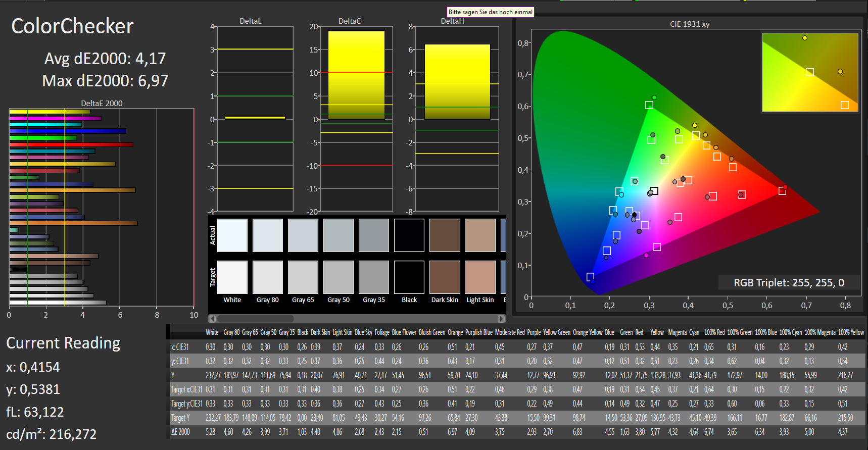Click the "RGB Triplet: 255, 255, 0" label
Image resolution: width=868 pixels, height=450 pixels.
point(789,283)
